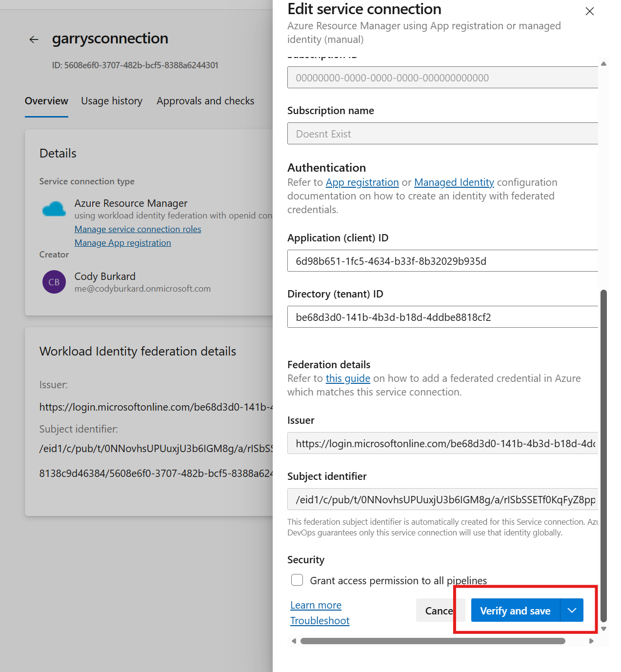Click the Azure Resource Manager cloud icon

54,209
